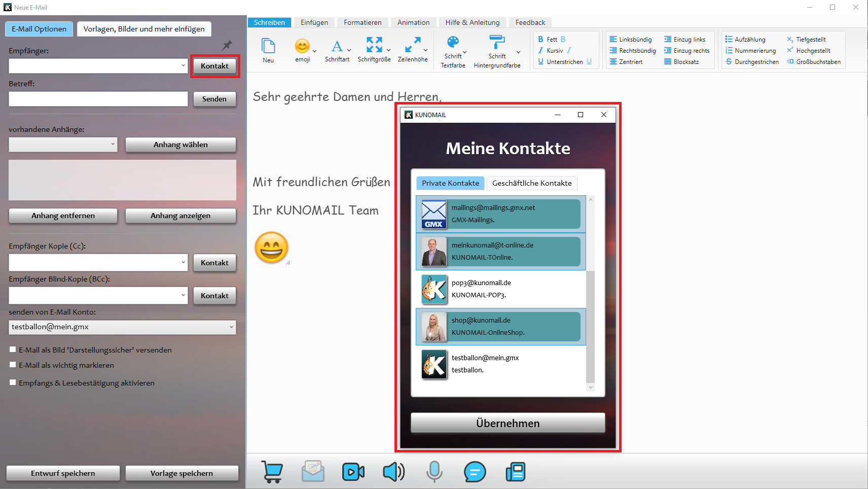Apply Kursiv italic formatting
The image size is (868, 489).
coord(555,50)
